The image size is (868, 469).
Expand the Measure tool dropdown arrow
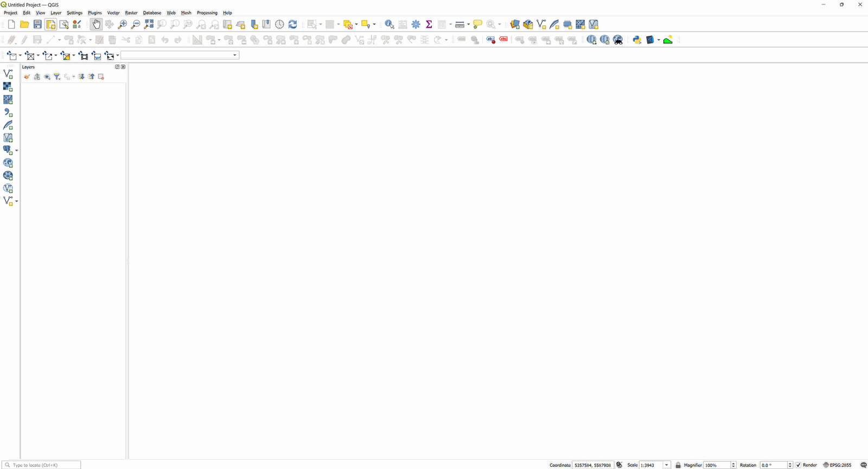(x=468, y=24)
